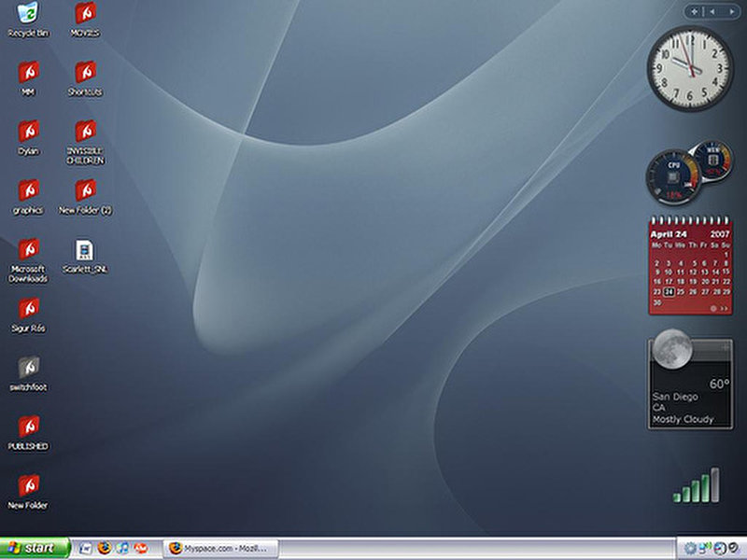Open the MOVIES desktop folder
Screen dimensions: 747x560
[85, 14]
